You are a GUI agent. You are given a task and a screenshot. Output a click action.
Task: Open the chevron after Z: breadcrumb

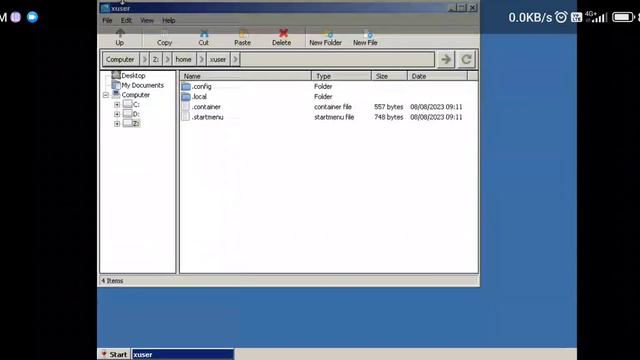[x=167, y=60]
